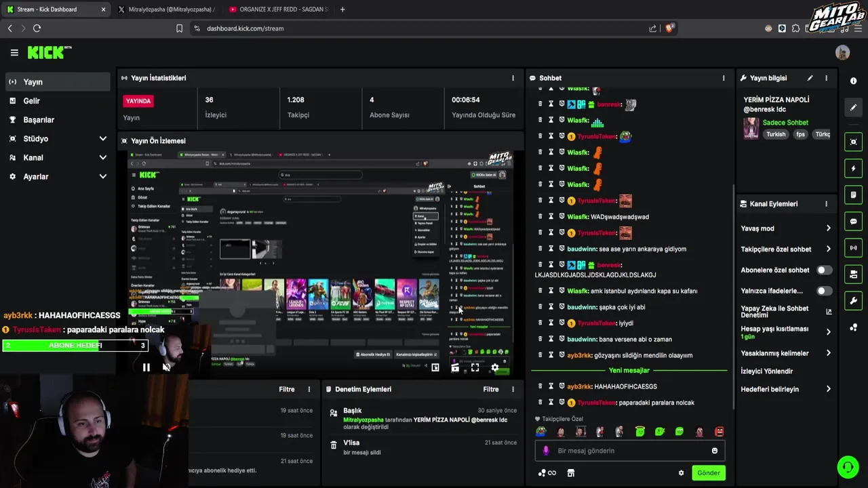
Task: Switch to the Mitralyozpasha X browser tab
Action: [x=166, y=9]
